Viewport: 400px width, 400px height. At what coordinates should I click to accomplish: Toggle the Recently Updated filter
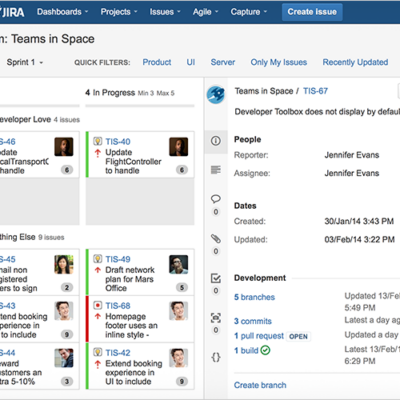355,62
